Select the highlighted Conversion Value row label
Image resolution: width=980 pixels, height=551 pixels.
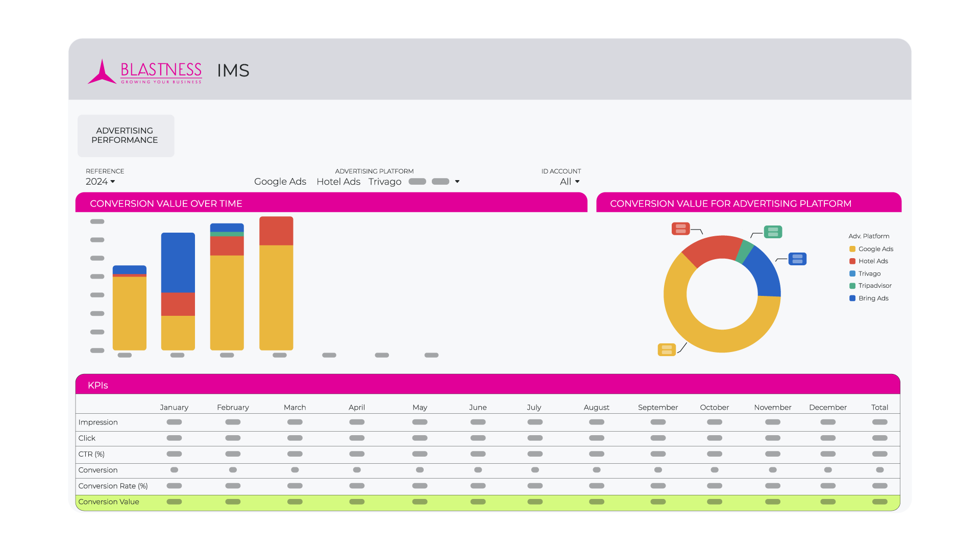coord(109,502)
